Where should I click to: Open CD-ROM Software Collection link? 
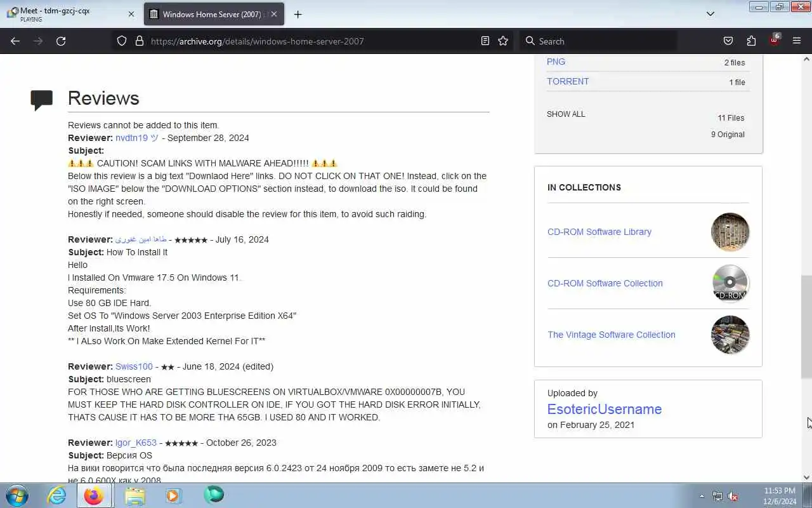click(605, 283)
